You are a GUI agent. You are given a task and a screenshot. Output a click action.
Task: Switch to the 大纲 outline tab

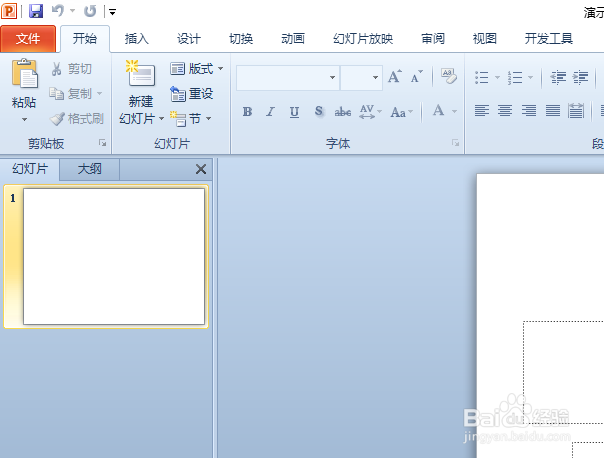89,169
